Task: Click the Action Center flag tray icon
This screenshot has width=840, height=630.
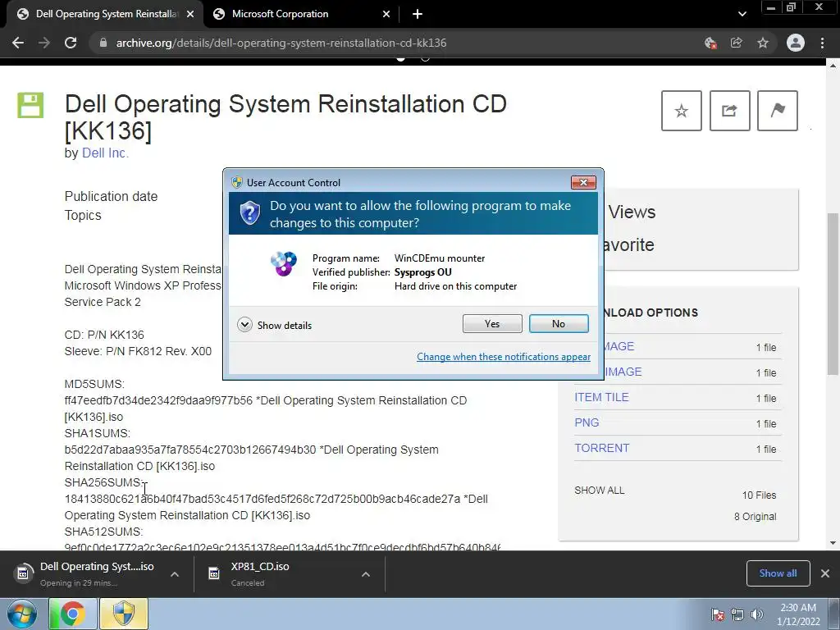Action: (717, 614)
